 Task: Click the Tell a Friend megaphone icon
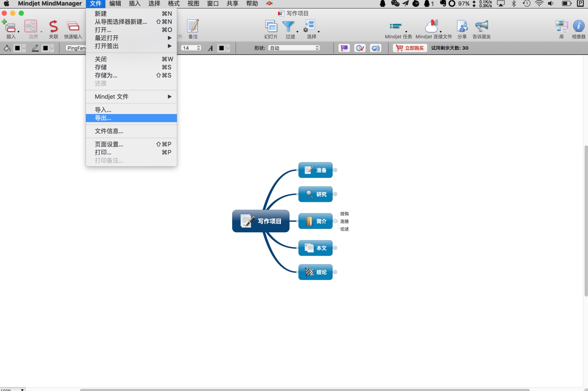[x=481, y=27]
